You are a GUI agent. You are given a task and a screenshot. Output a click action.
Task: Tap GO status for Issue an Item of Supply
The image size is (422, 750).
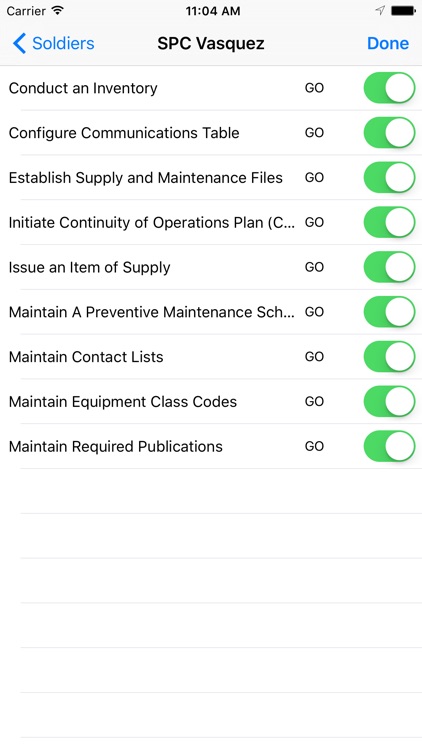point(314,267)
